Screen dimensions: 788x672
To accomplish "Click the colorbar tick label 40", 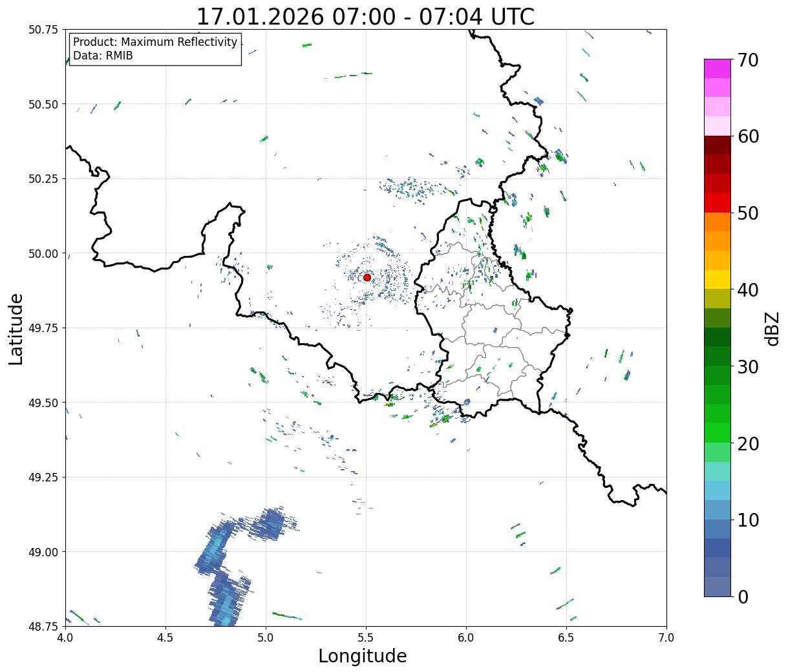I will click(x=747, y=290).
